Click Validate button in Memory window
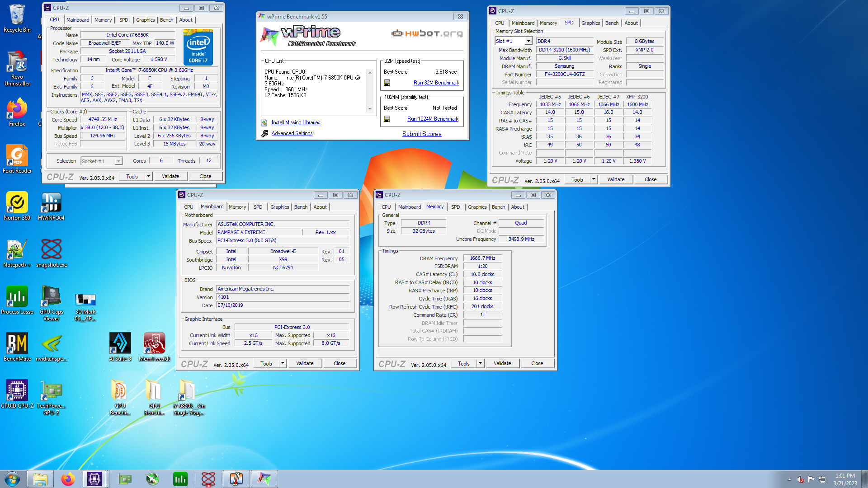 pos(502,363)
